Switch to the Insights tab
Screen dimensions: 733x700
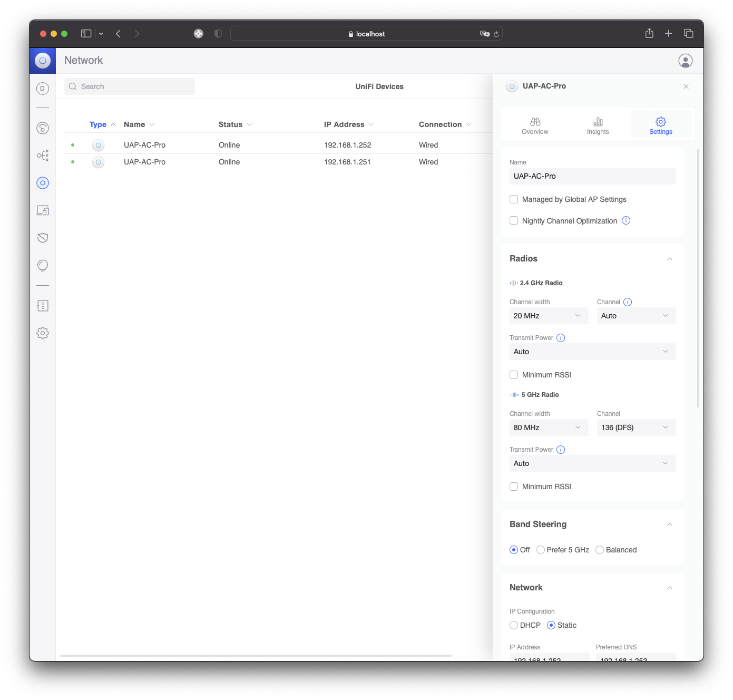point(598,125)
